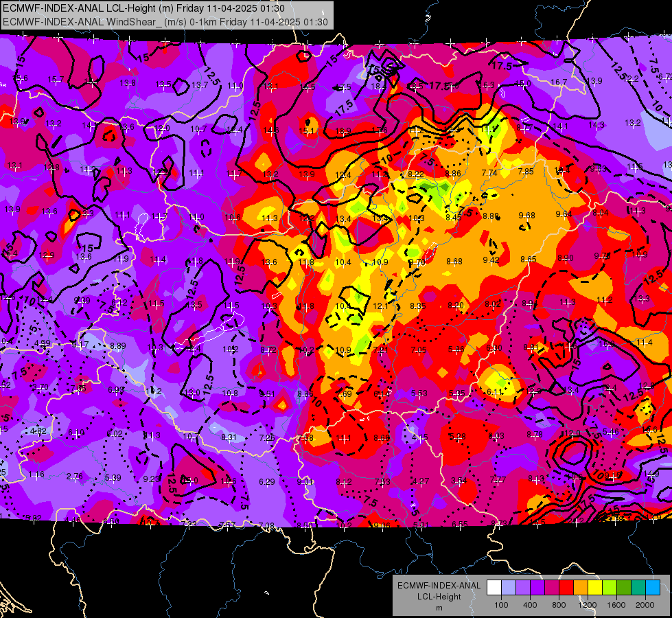Click the orange legend swatch
Image resolution: width=672 pixels, height=618 pixels.
(581, 587)
